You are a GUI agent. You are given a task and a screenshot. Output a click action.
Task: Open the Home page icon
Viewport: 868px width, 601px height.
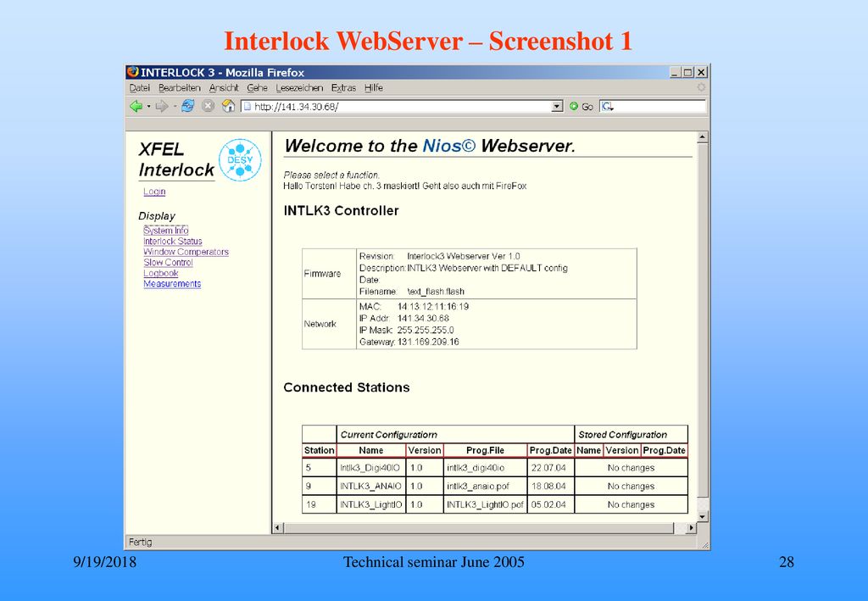(228, 106)
